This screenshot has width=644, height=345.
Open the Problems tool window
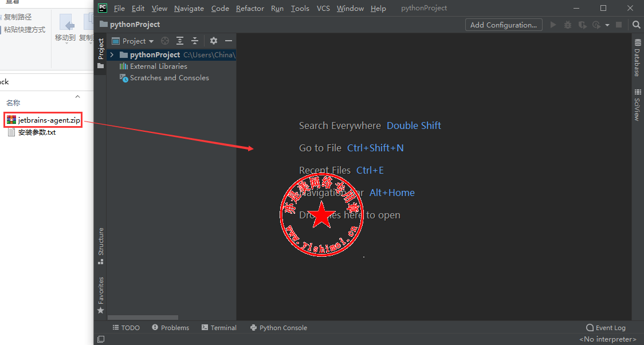pyautogui.click(x=170, y=328)
